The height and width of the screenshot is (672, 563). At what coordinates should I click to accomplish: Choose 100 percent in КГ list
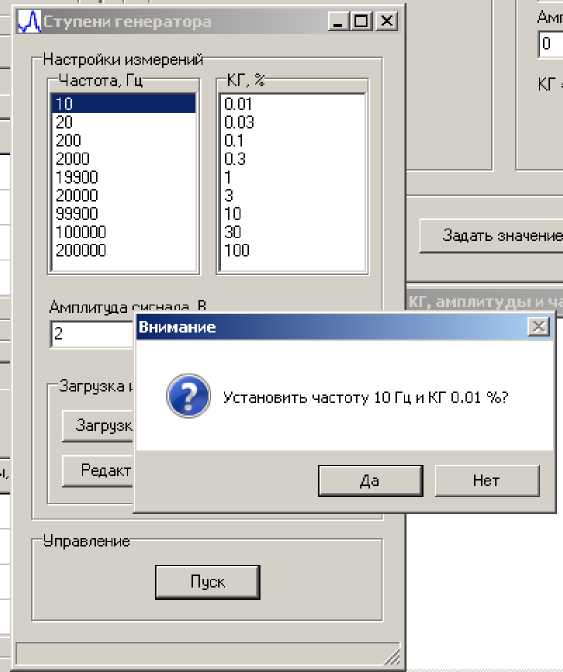coord(293,251)
